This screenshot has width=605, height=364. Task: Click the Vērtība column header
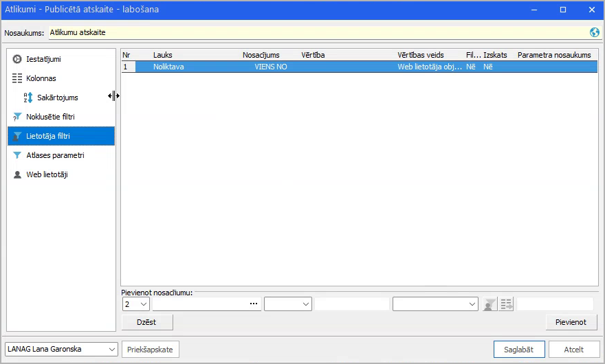[313, 55]
